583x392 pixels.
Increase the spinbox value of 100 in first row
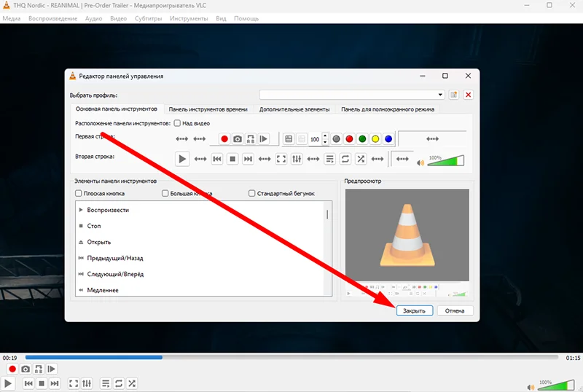coord(325,136)
